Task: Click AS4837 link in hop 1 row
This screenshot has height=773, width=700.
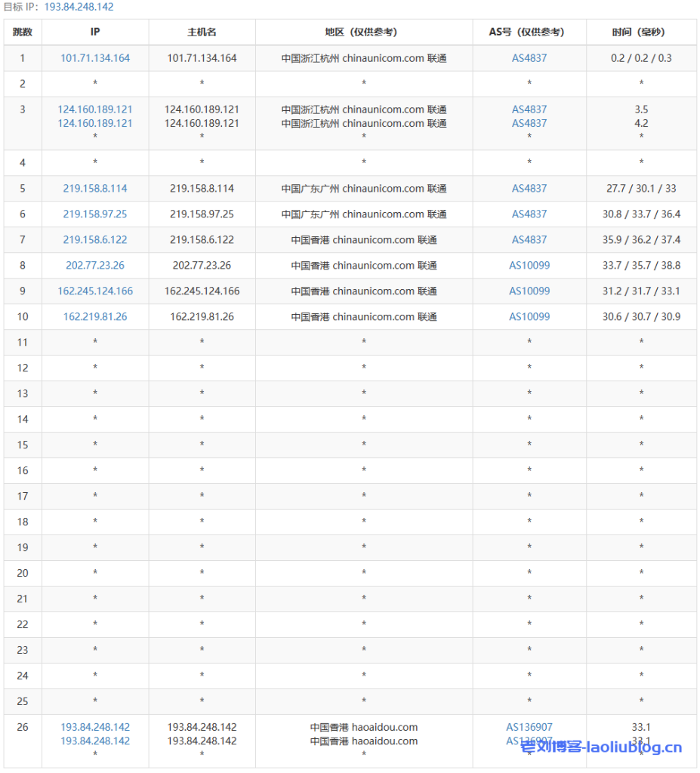Action: point(529,58)
